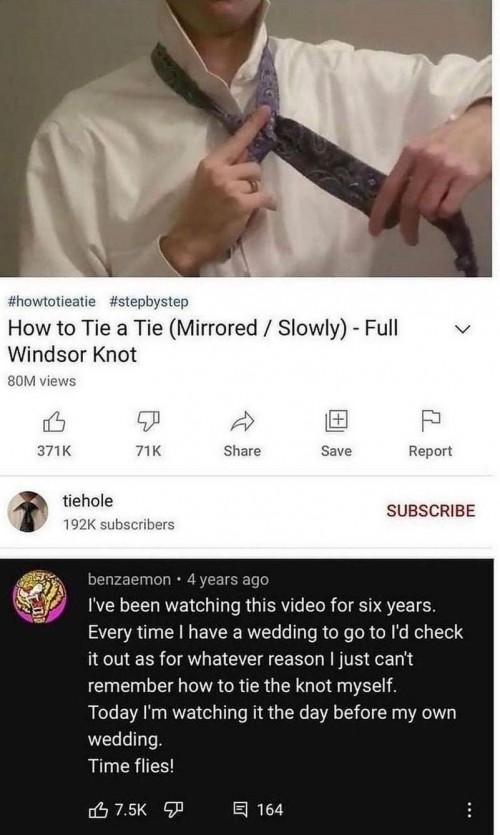Like the video with the thumbs up icon
500x835 pixels.
point(54,423)
